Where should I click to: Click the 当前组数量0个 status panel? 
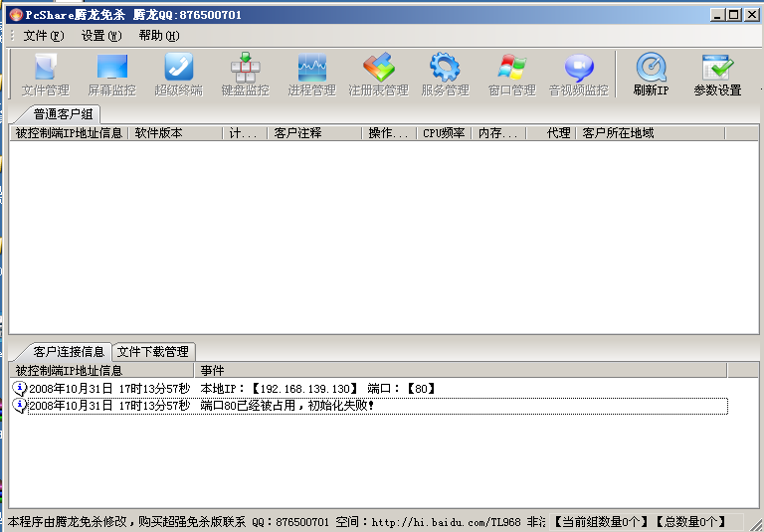coord(601,522)
